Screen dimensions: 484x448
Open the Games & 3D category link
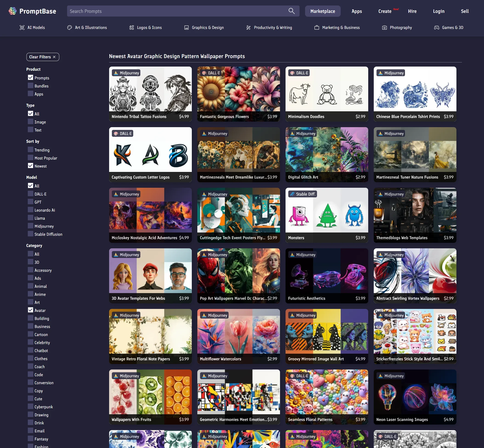click(x=449, y=28)
